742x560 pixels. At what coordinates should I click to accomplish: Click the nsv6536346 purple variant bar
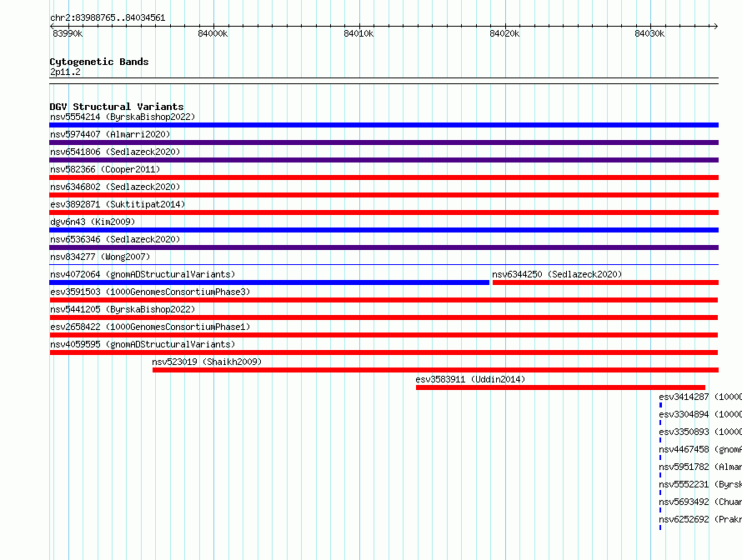384,247
